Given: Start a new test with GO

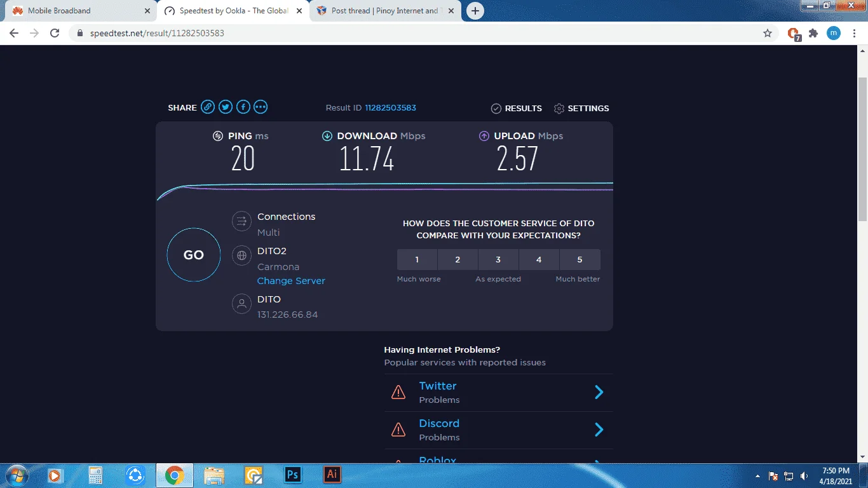Looking at the screenshot, I should [x=194, y=255].
